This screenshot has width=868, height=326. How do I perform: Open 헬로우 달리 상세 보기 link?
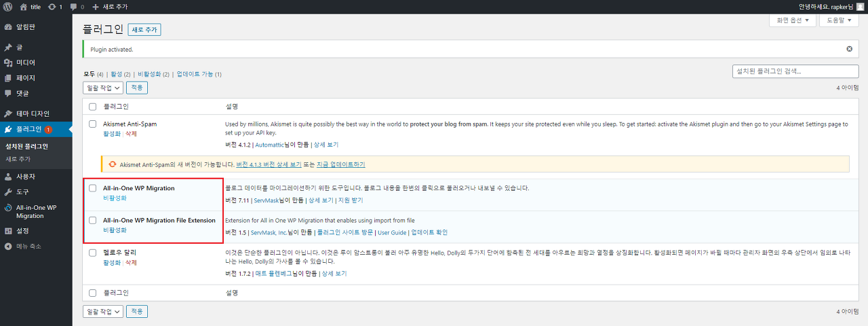click(x=334, y=274)
